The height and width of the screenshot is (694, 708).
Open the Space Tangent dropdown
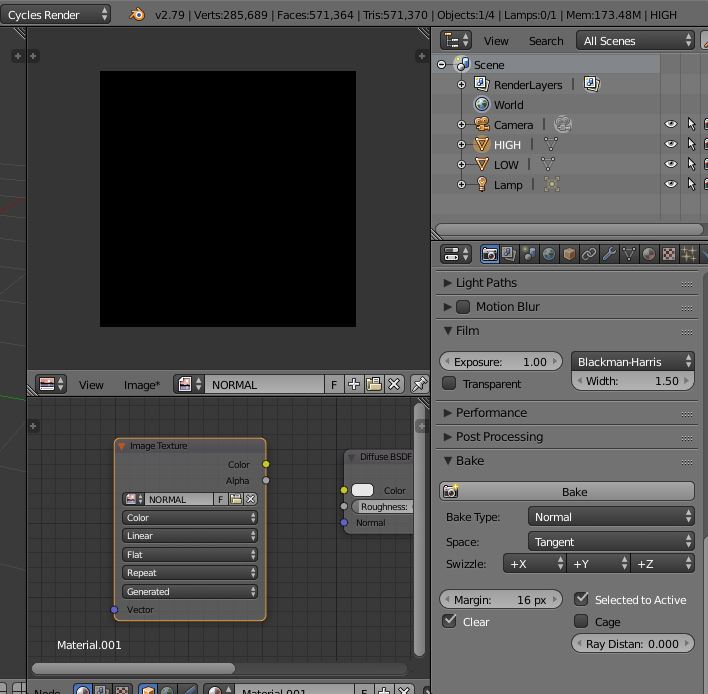tap(611, 541)
